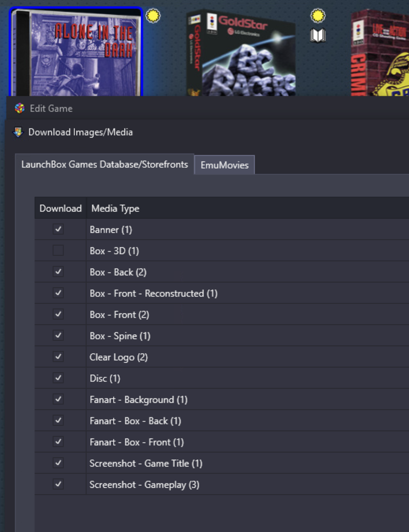Uncheck the Box - Back download checkbox
Viewport: 409px width, 532px height.
click(x=58, y=272)
